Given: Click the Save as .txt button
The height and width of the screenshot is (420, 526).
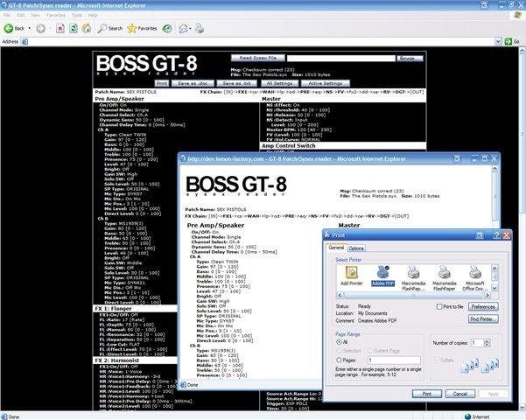Looking at the screenshot, I should [236, 83].
